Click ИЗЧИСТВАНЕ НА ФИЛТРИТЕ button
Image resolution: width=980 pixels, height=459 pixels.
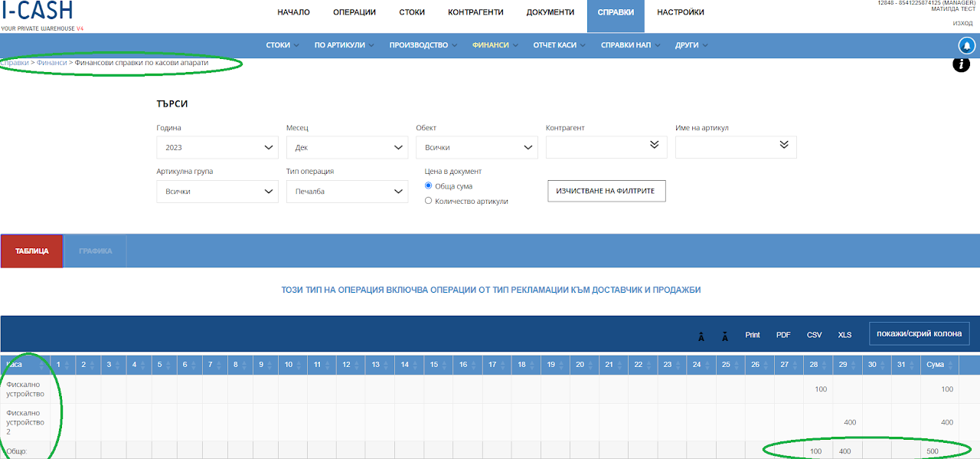click(606, 191)
